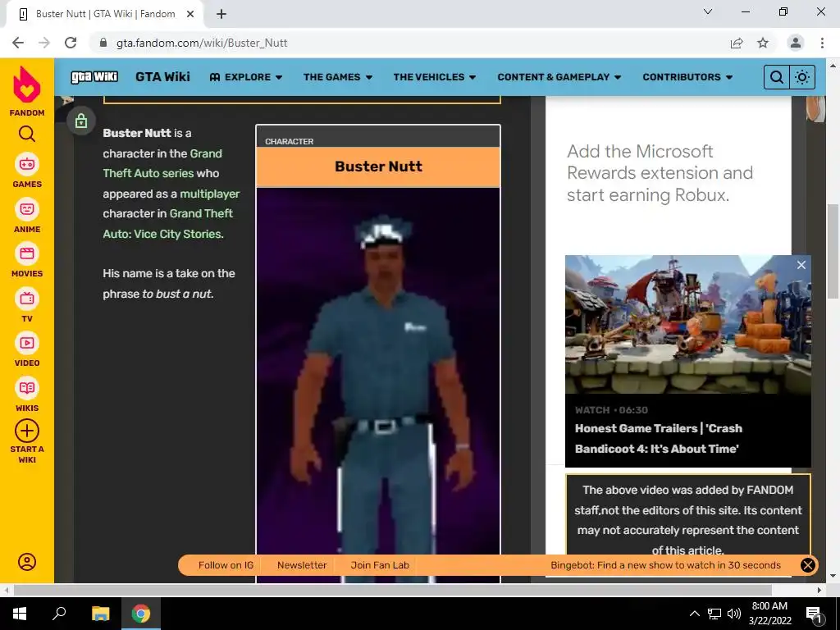The width and height of the screenshot is (840, 630).
Task: Open a new browser tab
Action: tap(221, 14)
